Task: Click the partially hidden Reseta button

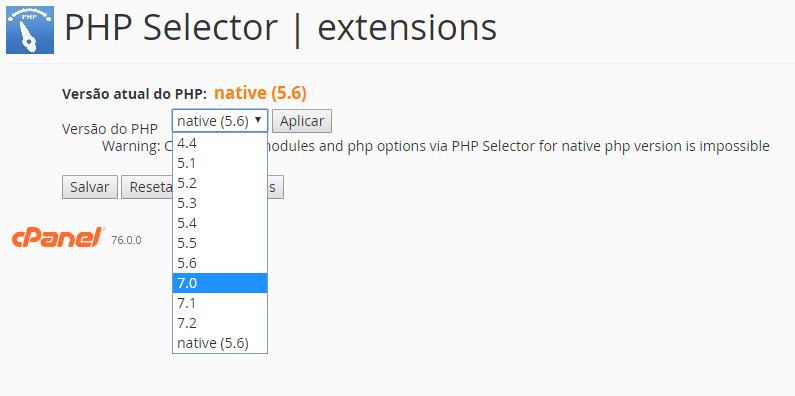Action: click(x=147, y=187)
